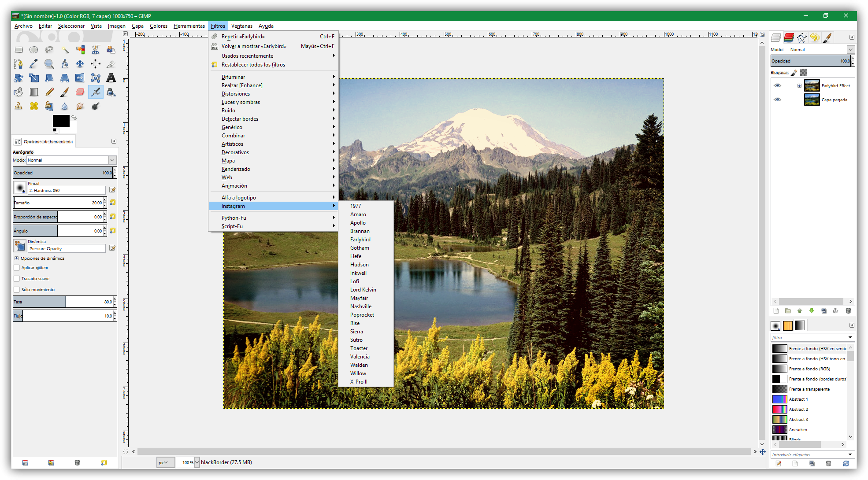This screenshot has height=480, width=868.
Task: Pick the Scissors select tool
Action: [96, 50]
